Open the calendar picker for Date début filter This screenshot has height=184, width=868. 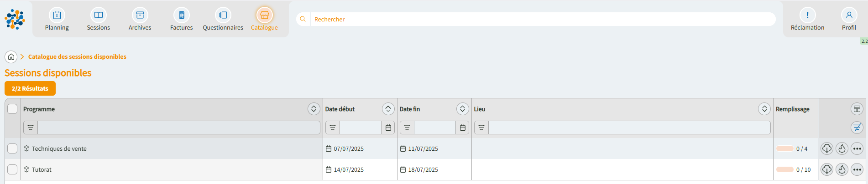[x=388, y=128]
